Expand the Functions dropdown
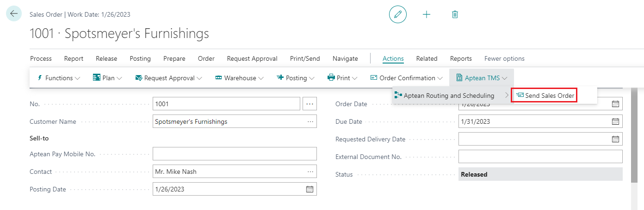This screenshot has width=644, height=210. [x=58, y=78]
